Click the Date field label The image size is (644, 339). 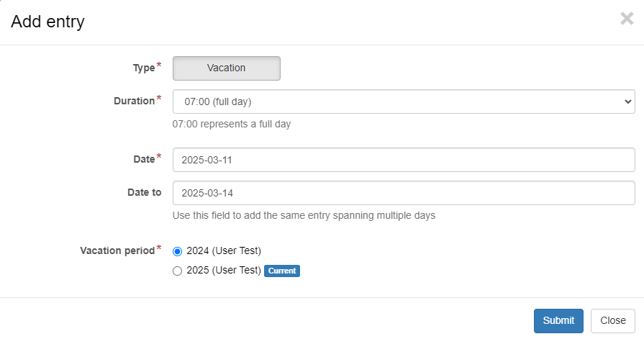144,160
